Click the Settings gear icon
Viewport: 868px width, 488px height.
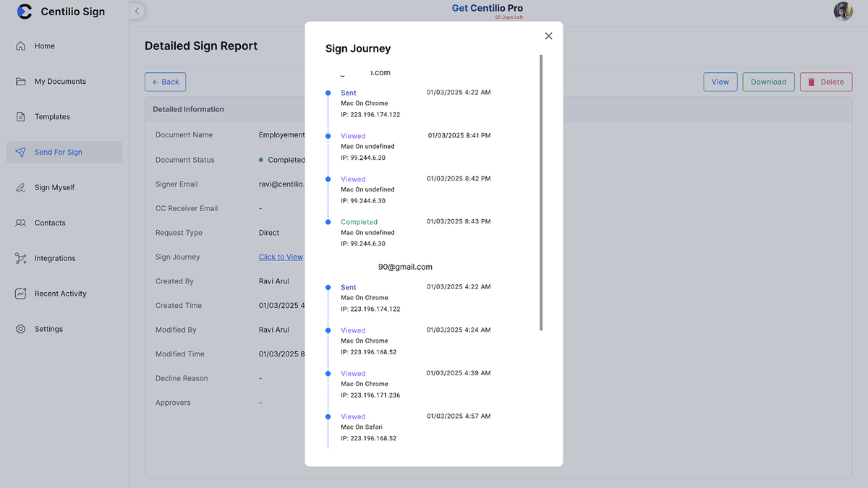[21, 330]
